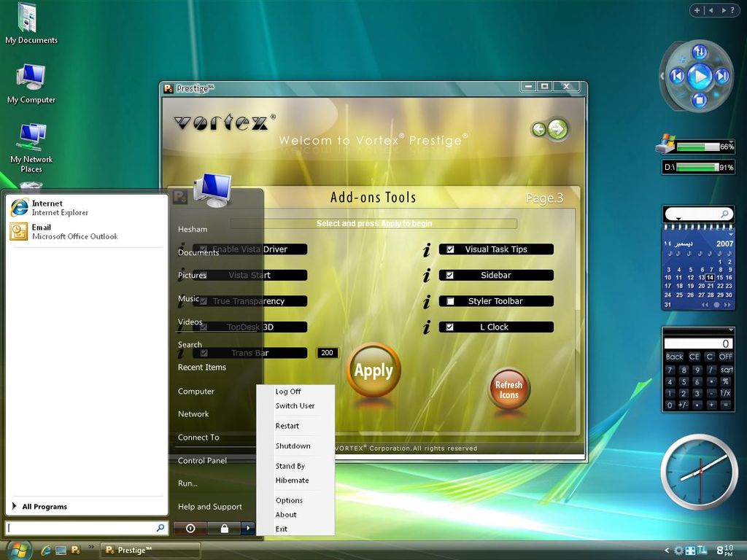The image size is (747, 560).
Task: Click info icon beside Visual Task Tips
Action: pos(427,249)
